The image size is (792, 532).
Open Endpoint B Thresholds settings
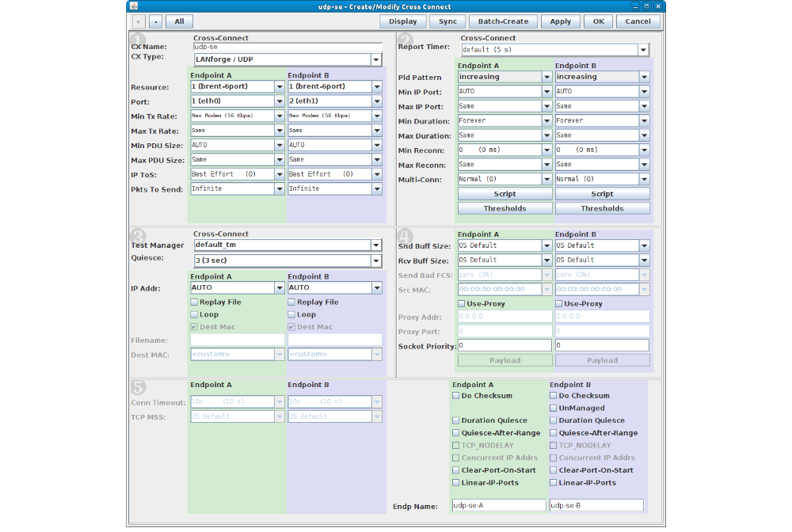click(602, 208)
